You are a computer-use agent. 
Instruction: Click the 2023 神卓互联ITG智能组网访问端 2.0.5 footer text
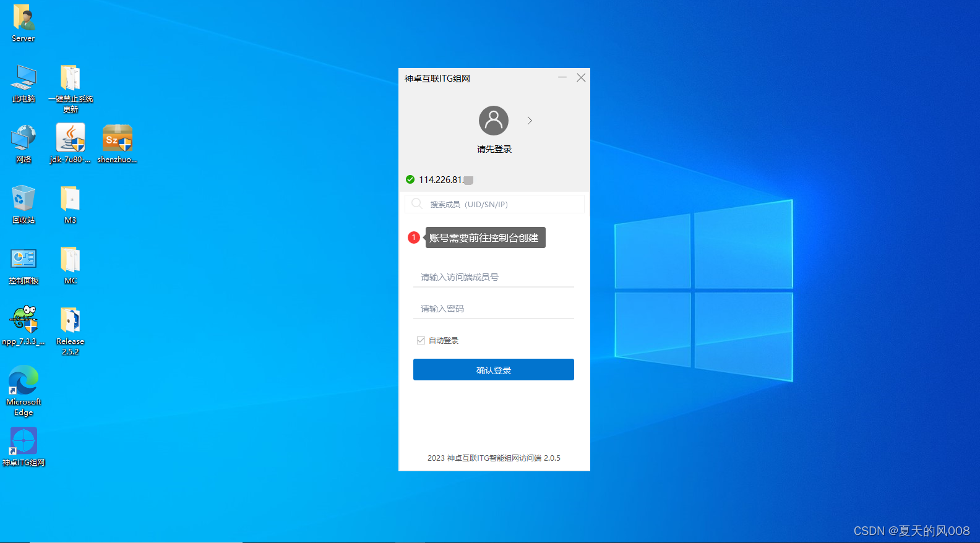pyautogui.click(x=494, y=458)
